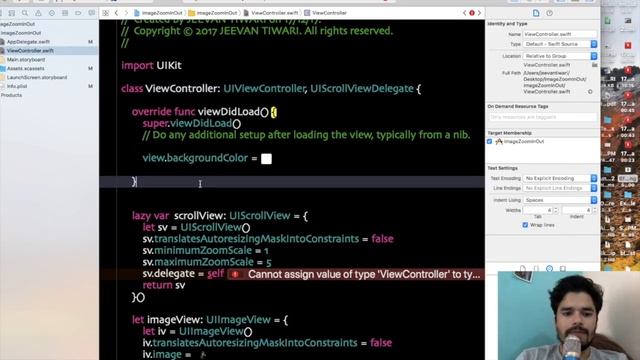Open Assets.xcassets in navigator
The width and height of the screenshot is (640, 360).
(25, 69)
